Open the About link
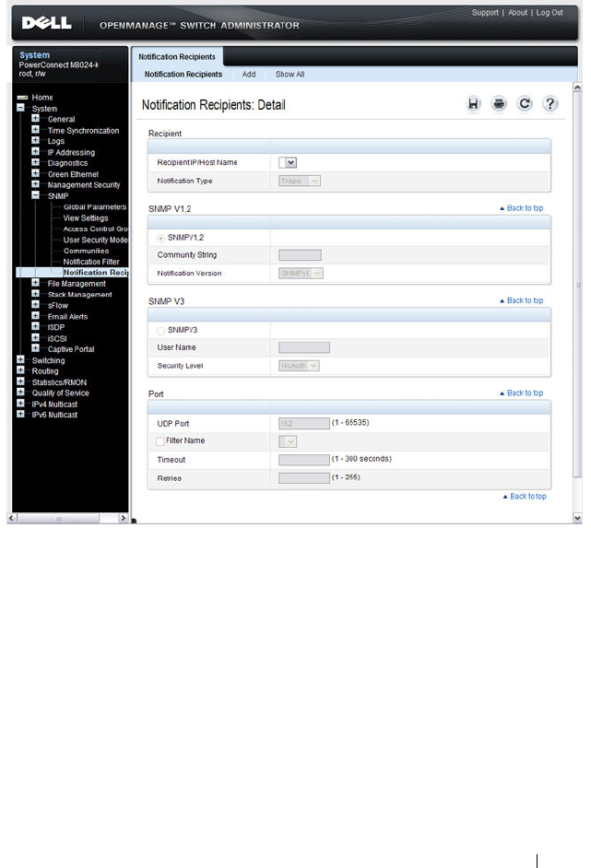Image resolution: width=591 pixels, height=868 pixels. point(518,12)
